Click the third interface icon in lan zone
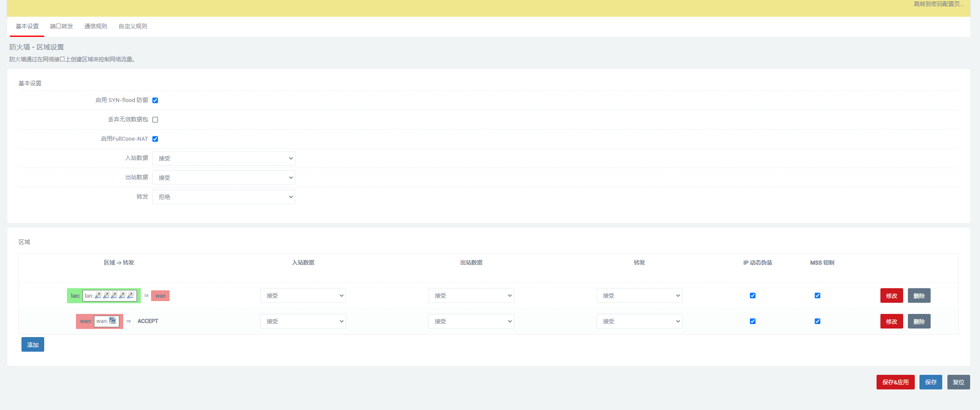The image size is (980, 410). [114, 295]
